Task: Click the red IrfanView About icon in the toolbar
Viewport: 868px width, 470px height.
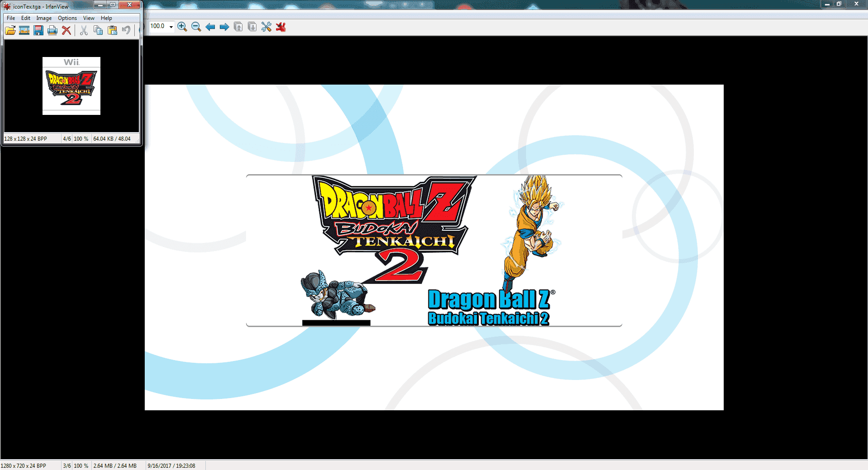Action: point(281,27)
